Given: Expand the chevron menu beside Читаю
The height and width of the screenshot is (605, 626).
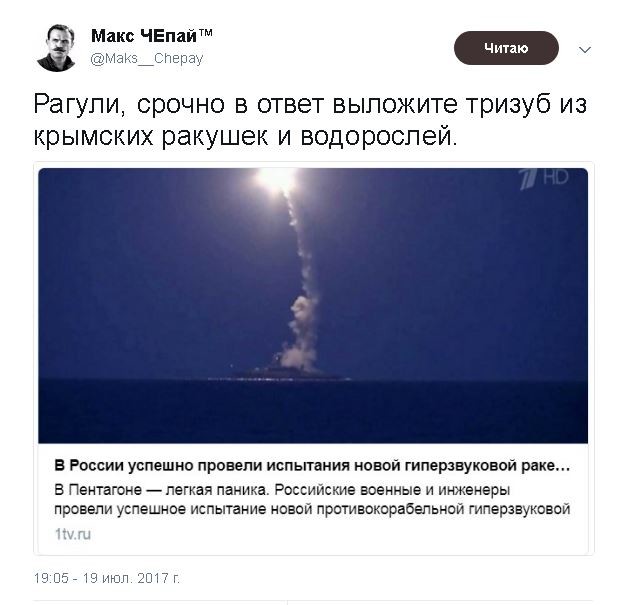Looking at the screenshot, I should point(585,50).
